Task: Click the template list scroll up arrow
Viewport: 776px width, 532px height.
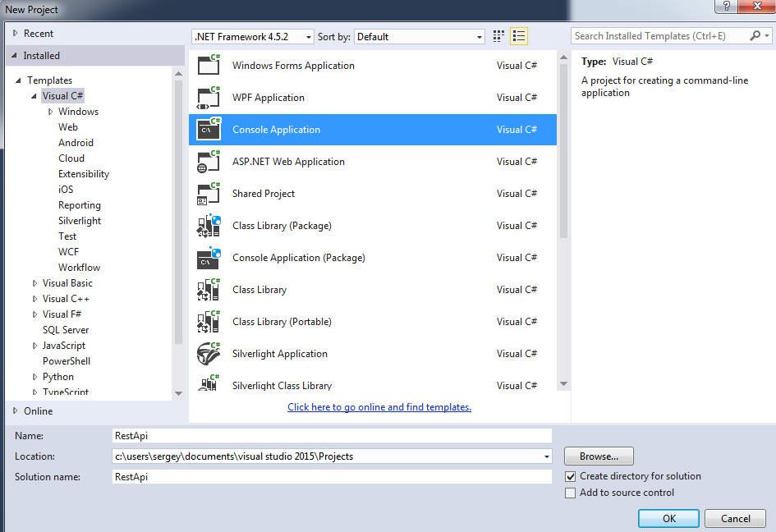Action: (x=563, y=57)
